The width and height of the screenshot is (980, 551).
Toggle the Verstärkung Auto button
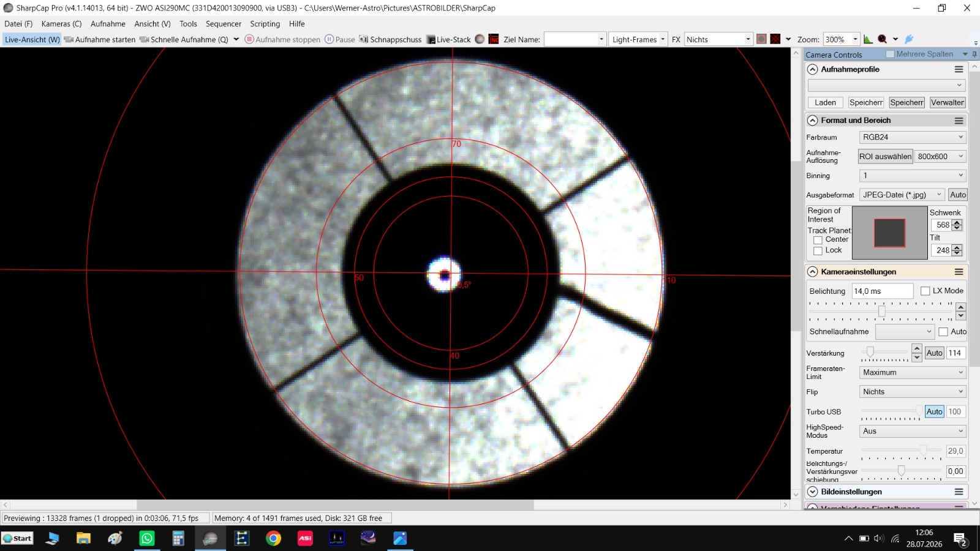coord(935,353)
